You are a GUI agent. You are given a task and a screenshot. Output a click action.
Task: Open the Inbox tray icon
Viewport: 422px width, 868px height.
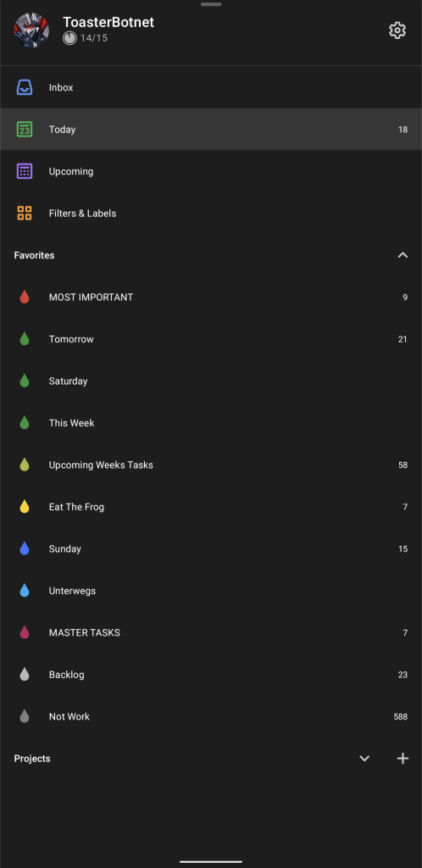[x=25, y=87]
